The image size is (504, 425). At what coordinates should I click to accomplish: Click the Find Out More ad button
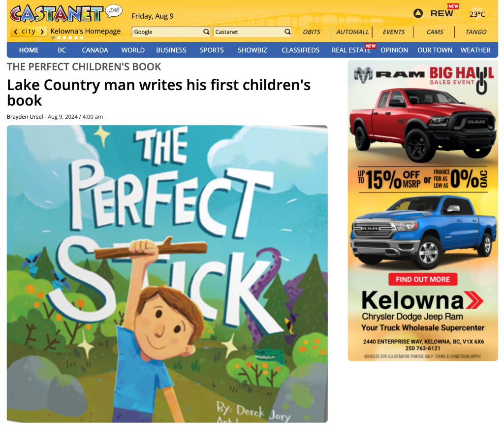pyautogui.click(x=423, y=279)
